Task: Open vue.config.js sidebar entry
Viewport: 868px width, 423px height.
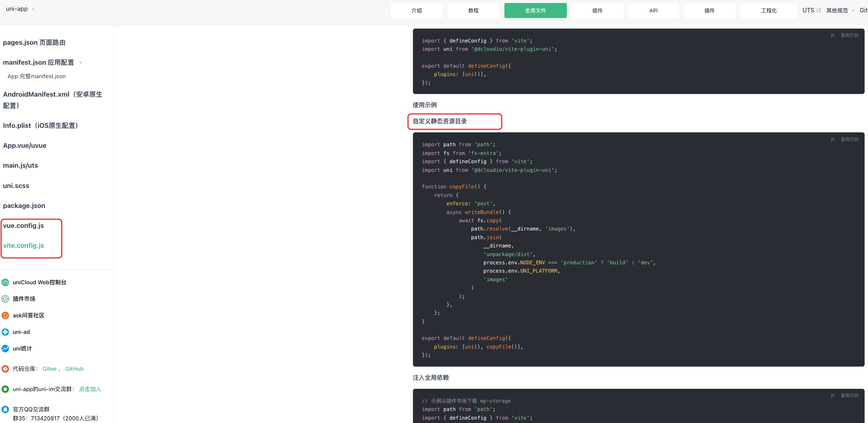Action: pyautogui.click(x=23, y=226)
